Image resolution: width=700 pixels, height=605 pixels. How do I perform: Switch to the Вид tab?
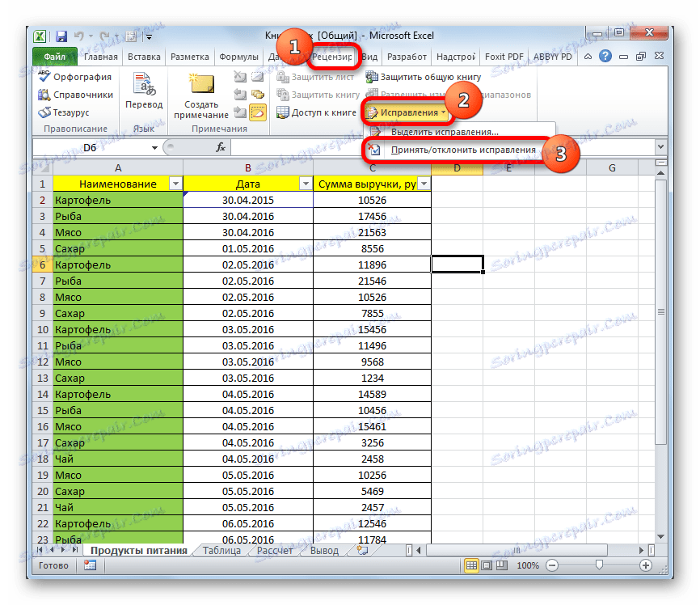[x=369, y=57]
